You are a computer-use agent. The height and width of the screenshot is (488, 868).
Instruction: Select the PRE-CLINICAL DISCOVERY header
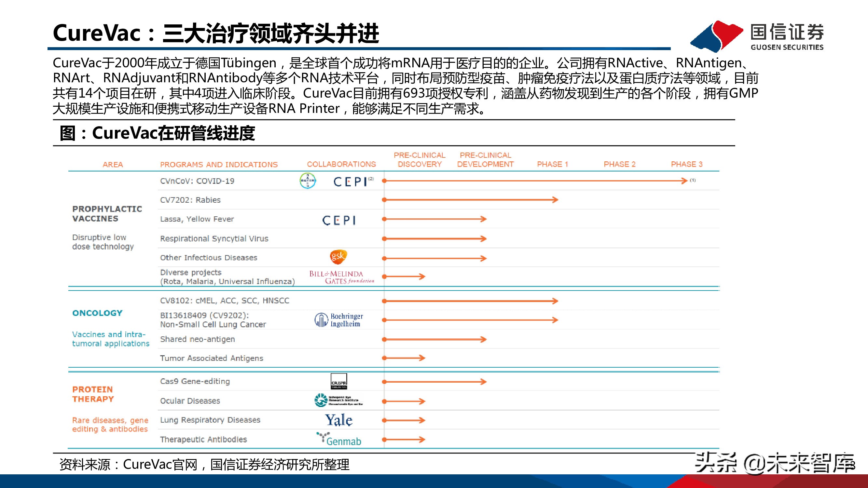click(x=420, y=160)
